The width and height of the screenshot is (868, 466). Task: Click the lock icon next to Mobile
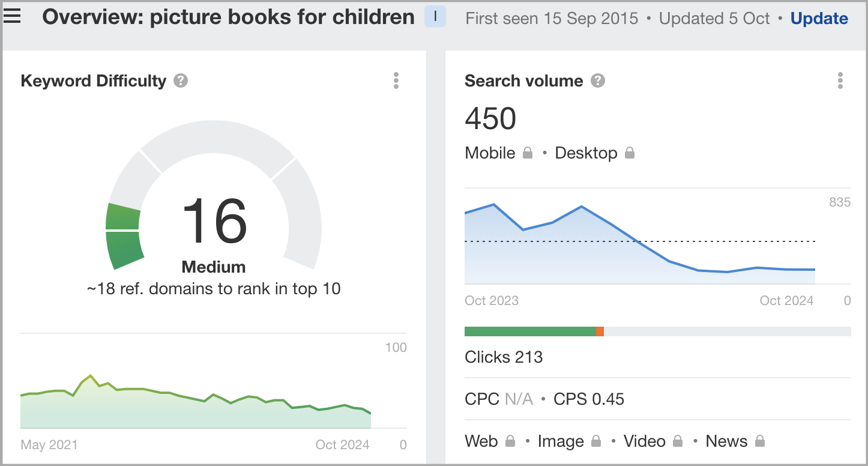528,153
